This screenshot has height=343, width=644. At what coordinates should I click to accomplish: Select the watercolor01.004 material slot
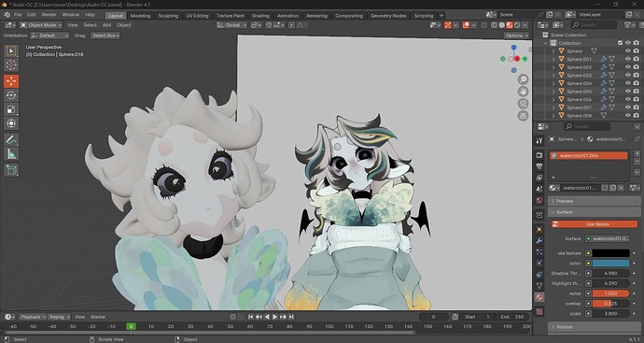(x=589, y=155)
